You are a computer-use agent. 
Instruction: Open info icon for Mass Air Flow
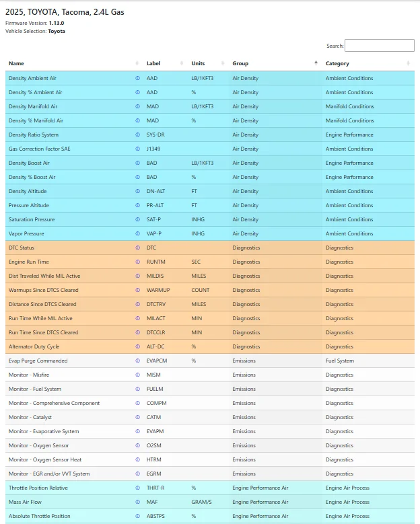[137, 502]
